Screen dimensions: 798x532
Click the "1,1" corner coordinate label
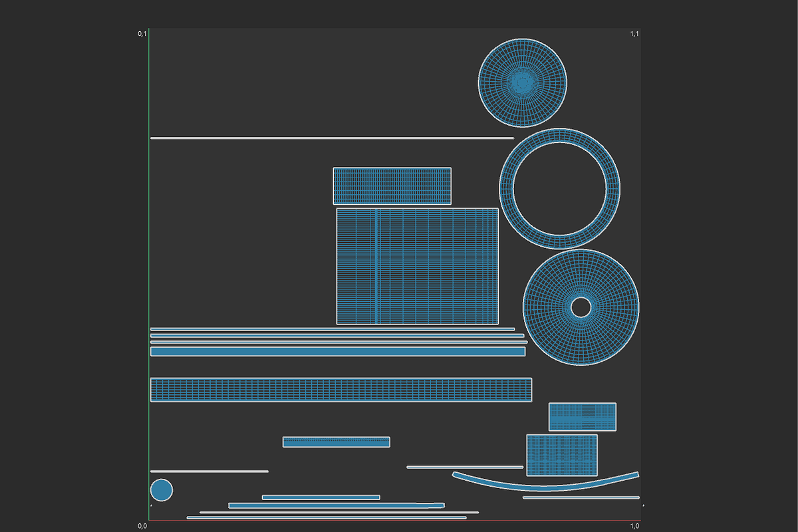click(x=635, y=33)
